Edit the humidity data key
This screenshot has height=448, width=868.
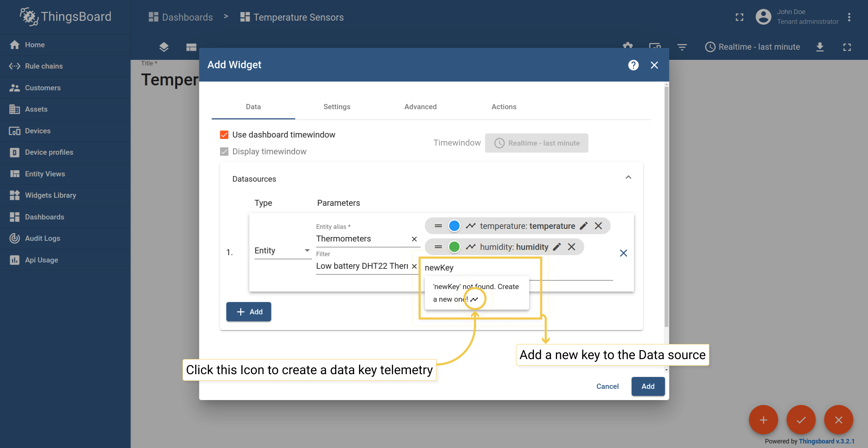pyautogui.click(x=557, y=247)
